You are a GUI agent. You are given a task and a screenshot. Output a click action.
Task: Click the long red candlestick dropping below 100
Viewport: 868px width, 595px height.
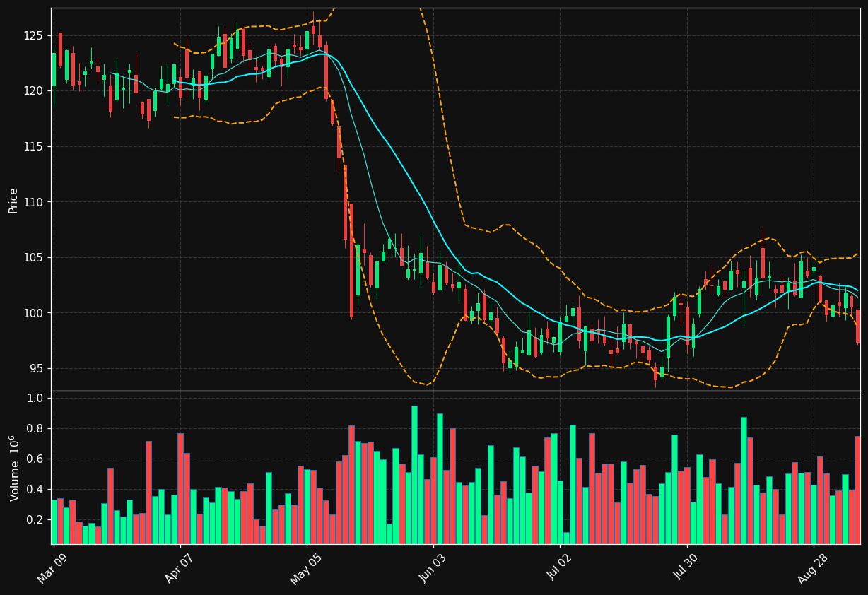click(351, 261)
